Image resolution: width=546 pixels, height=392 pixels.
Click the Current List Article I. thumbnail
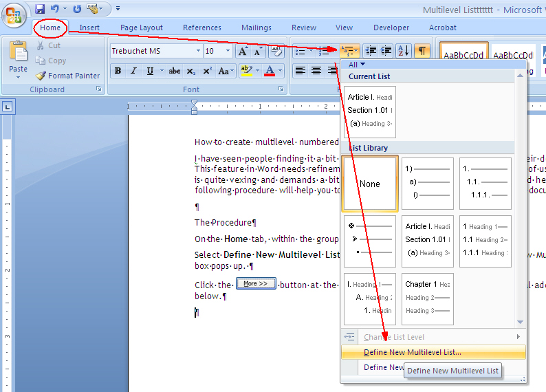click(370, 112)
